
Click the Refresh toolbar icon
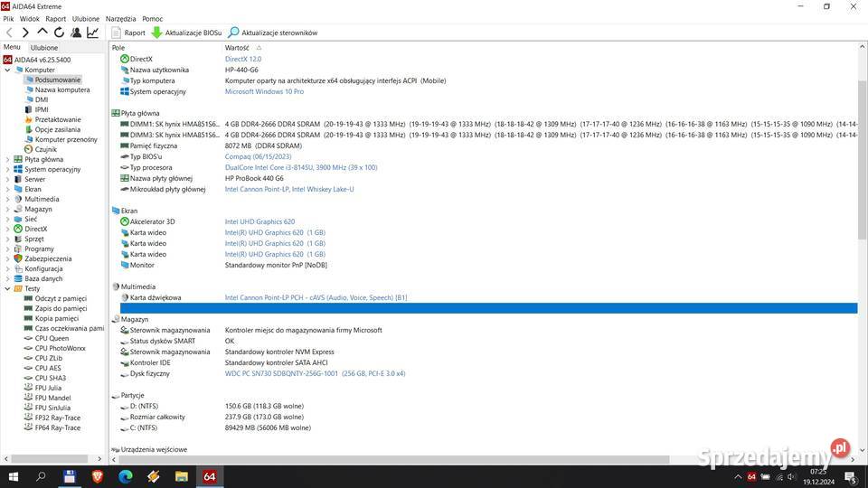pyautogui.click(x=60, y=33)
